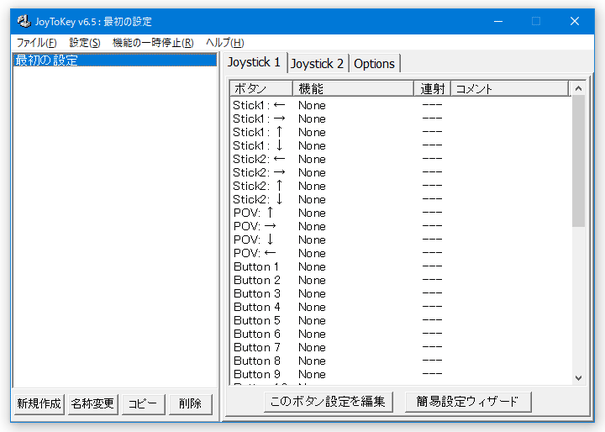Select the Button 2 row
The image size is (605, 432).
click(401, 280)
